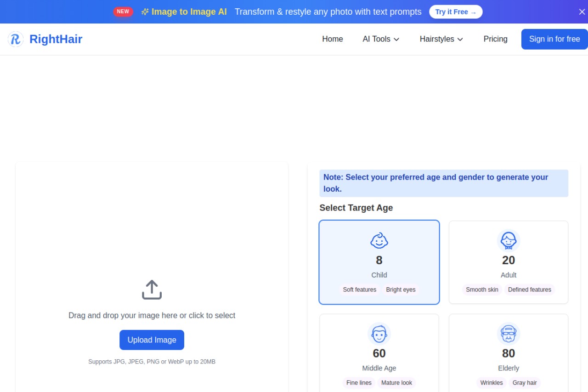Click the supported formats text under upload
This screenshot has height=392, width=588.
click(x=152, y=362)
